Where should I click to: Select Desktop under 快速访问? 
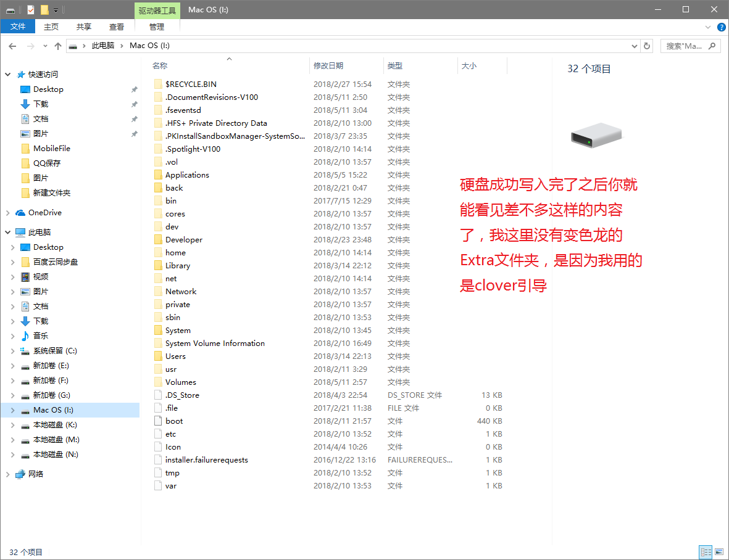48,89
